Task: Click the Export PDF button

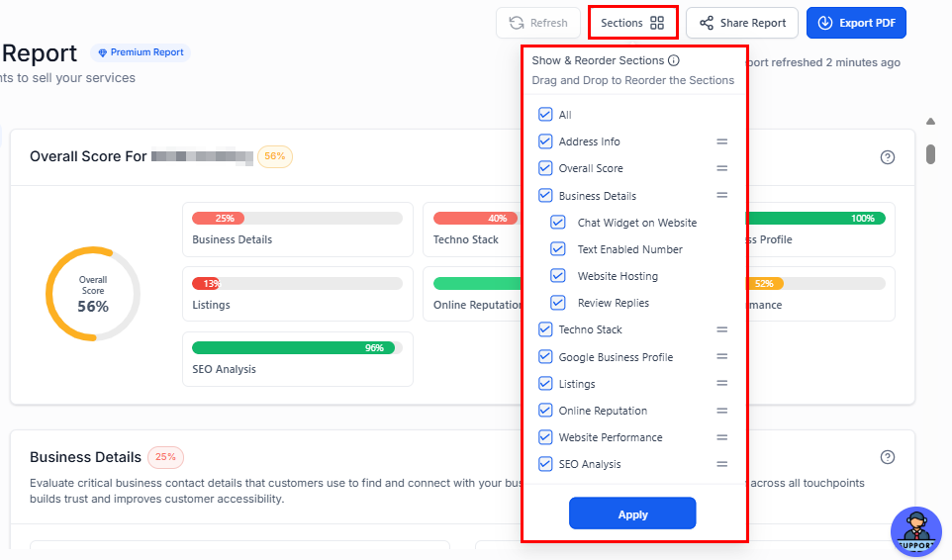Action: pos(856,23)
